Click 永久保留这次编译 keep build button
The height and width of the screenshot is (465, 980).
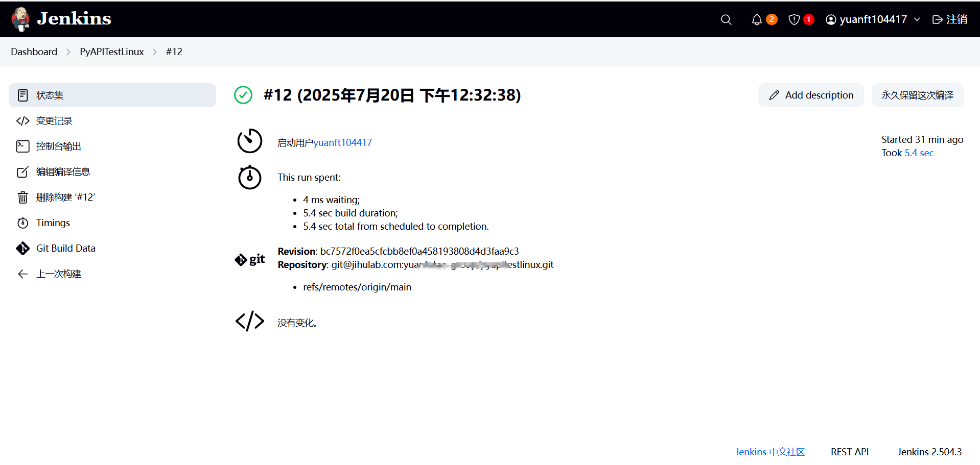pyautogui.click(x=917, y=95)
